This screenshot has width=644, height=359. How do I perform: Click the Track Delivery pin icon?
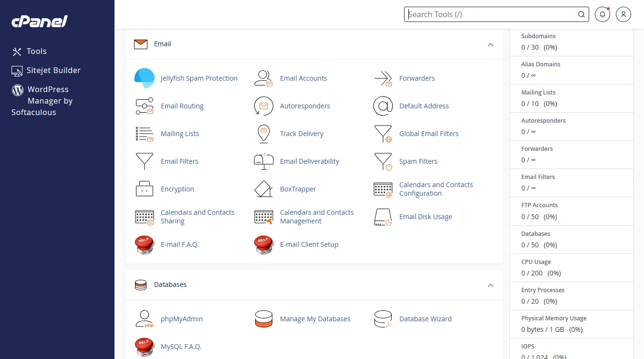coord(263,134)
